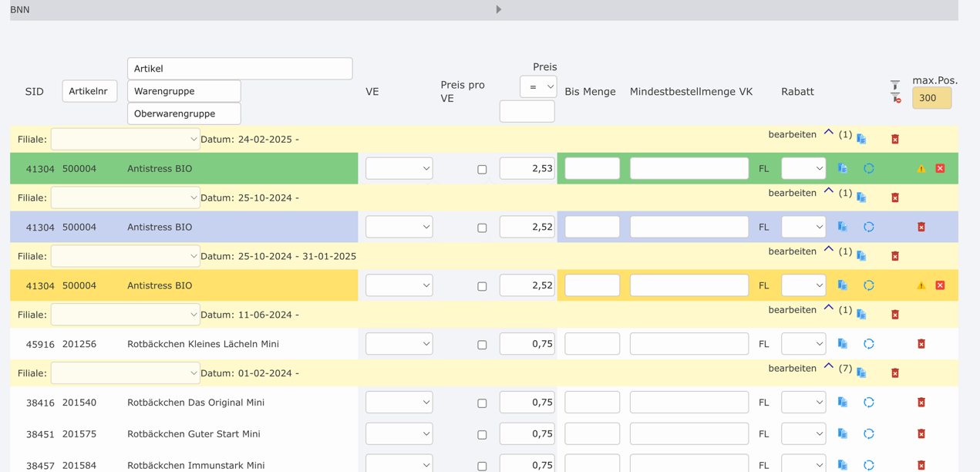The image size is (980, 472).
Task: Open Rabatt dropdown in blue Antistress BIO row
Action: coord(803,227)
